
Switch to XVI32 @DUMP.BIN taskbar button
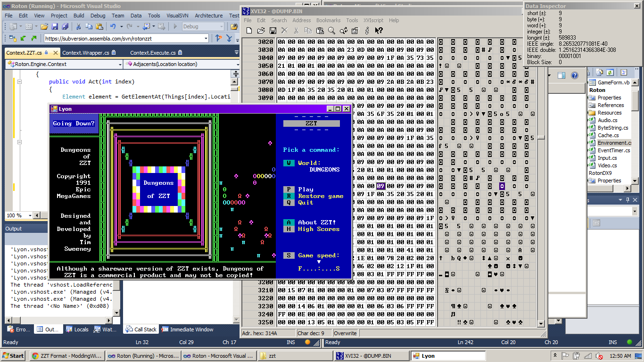(x=371, y=356)
